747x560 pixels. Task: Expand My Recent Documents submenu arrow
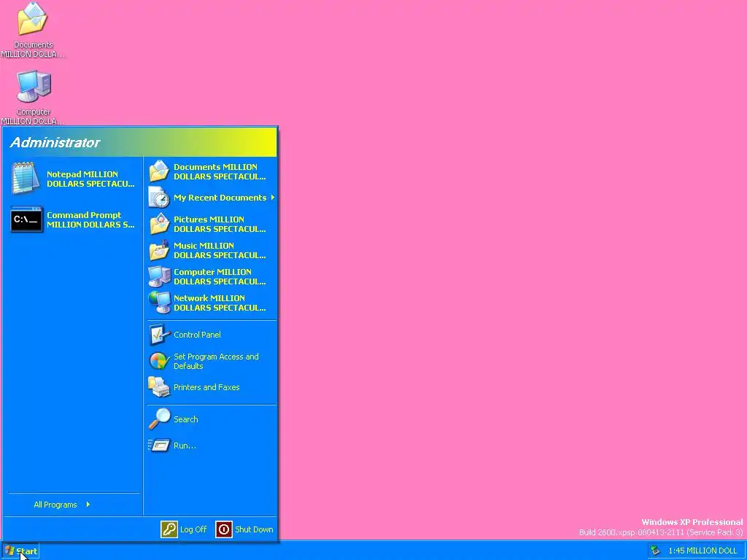pos(273,197)
